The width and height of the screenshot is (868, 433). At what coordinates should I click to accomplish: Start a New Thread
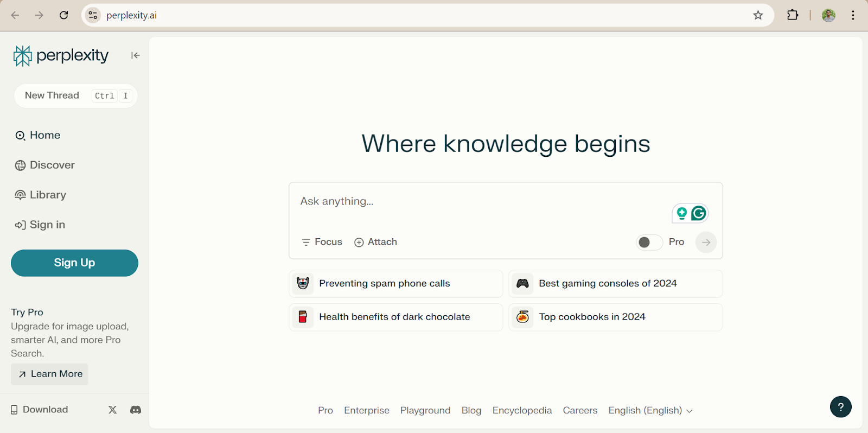point(76,95)
